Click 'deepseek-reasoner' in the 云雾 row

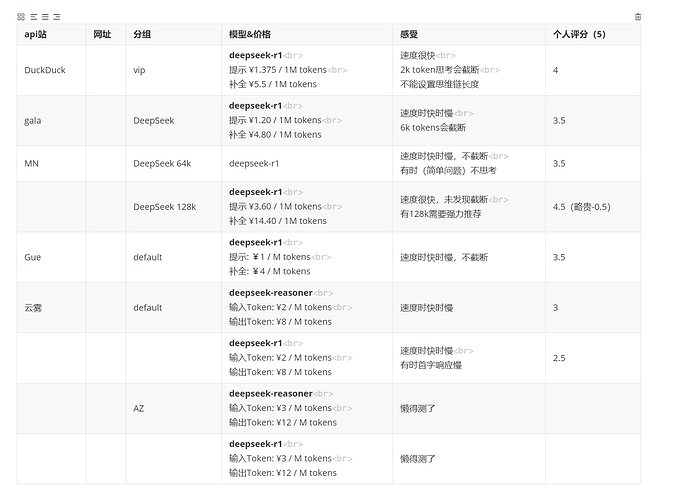coord(271,293)
